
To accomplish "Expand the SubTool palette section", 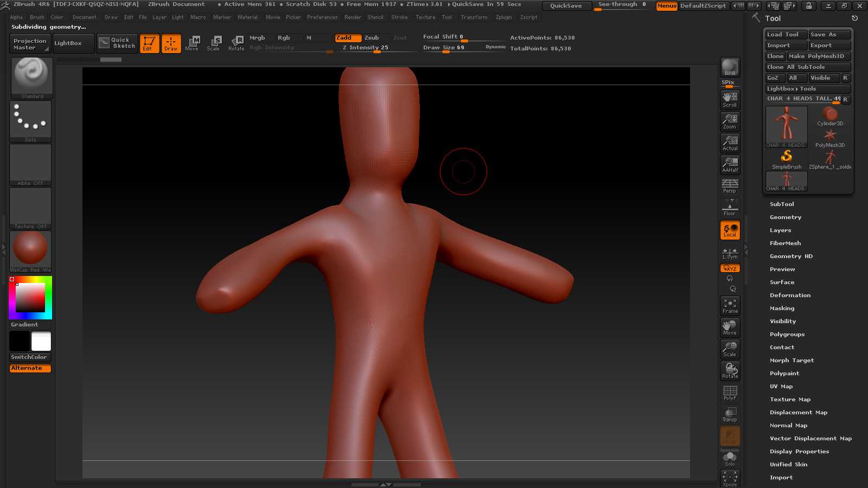I will (782, 204).
